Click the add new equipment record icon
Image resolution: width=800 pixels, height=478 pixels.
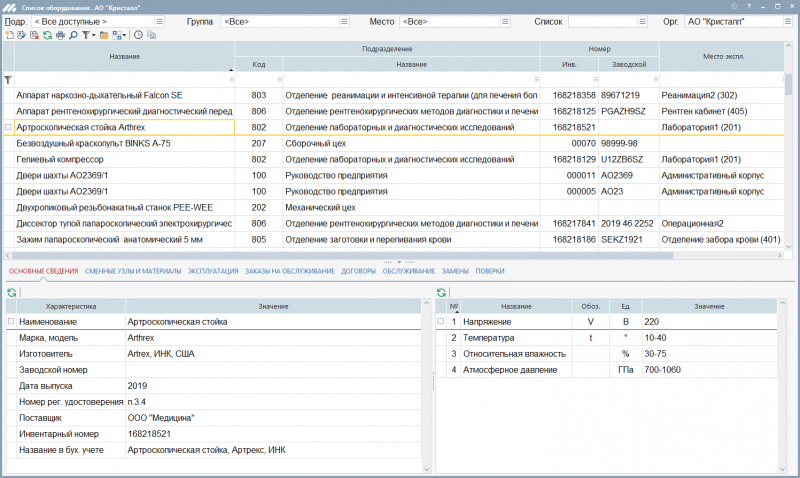tap(9, 35)
